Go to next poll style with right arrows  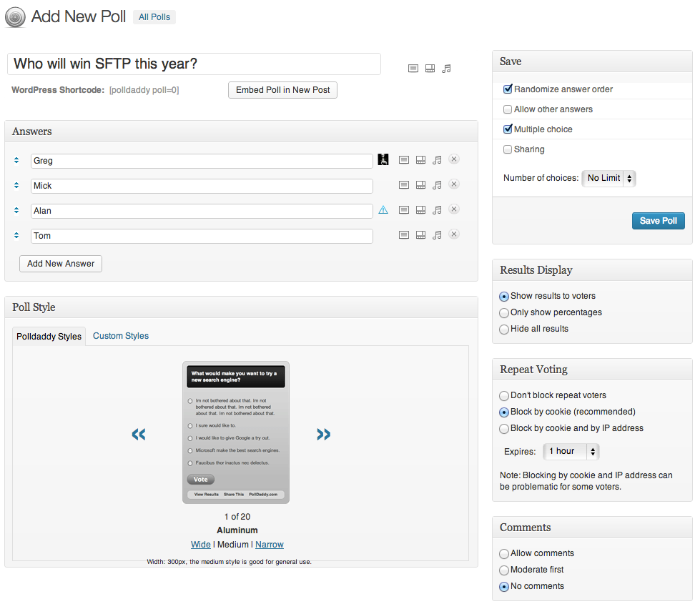(324, 434)
